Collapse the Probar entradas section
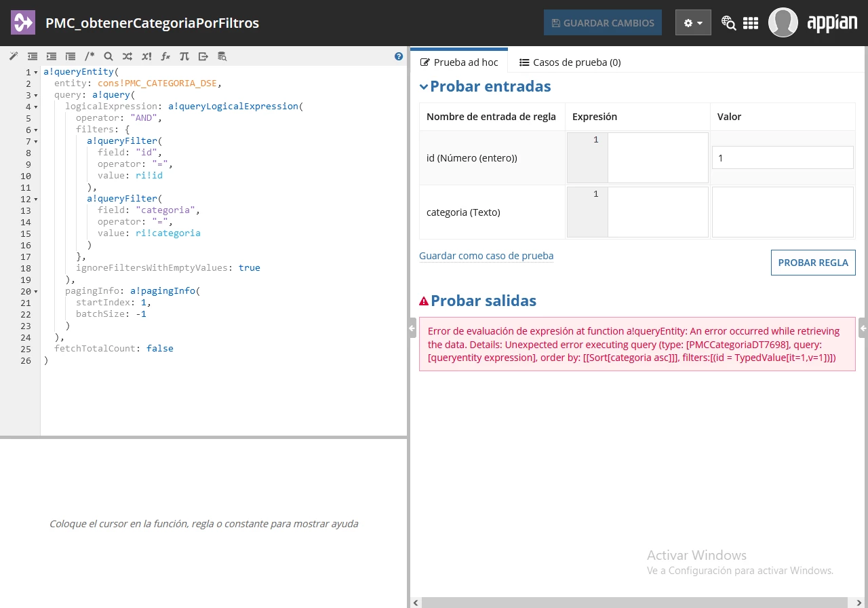Image resolution: width=868 pixels, height=608 pixels. (424, 87)
